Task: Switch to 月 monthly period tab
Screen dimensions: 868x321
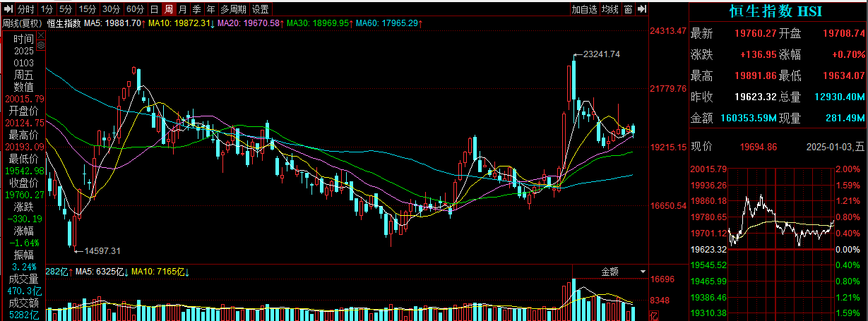Action: click(183, 9)
